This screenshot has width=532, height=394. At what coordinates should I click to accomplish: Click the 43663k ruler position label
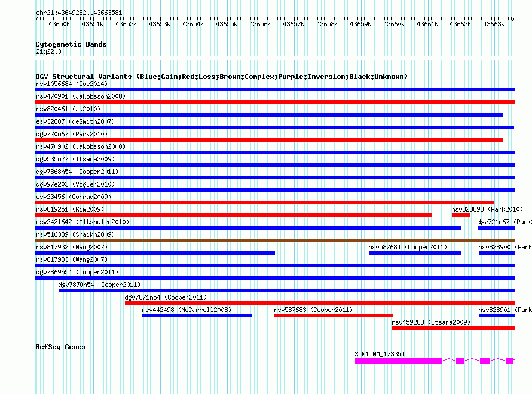[494, 24]
